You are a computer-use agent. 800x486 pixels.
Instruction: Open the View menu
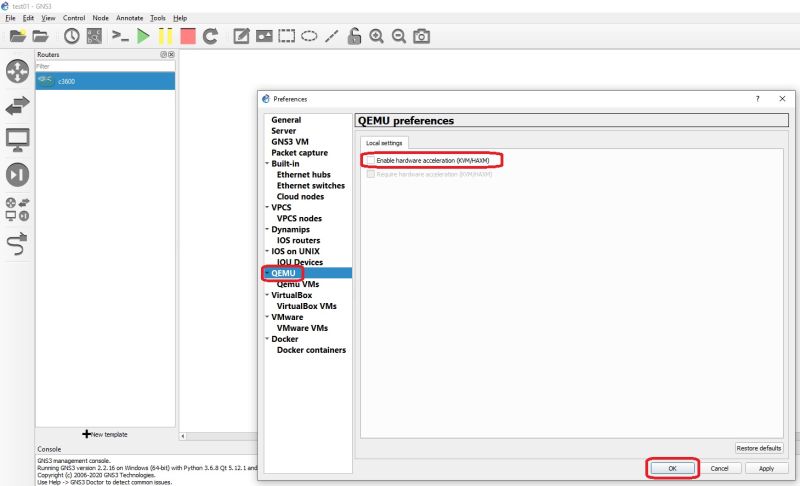coord(48,18)
